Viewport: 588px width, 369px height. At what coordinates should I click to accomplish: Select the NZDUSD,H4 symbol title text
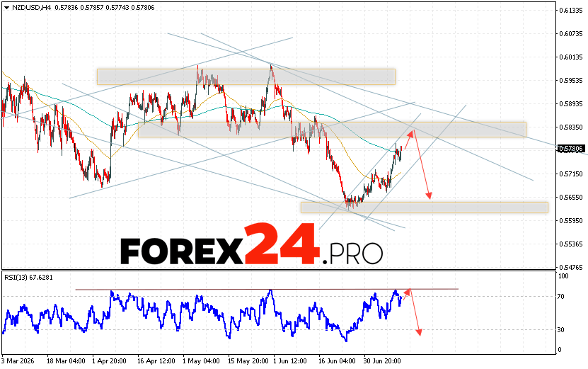point(32,8)
